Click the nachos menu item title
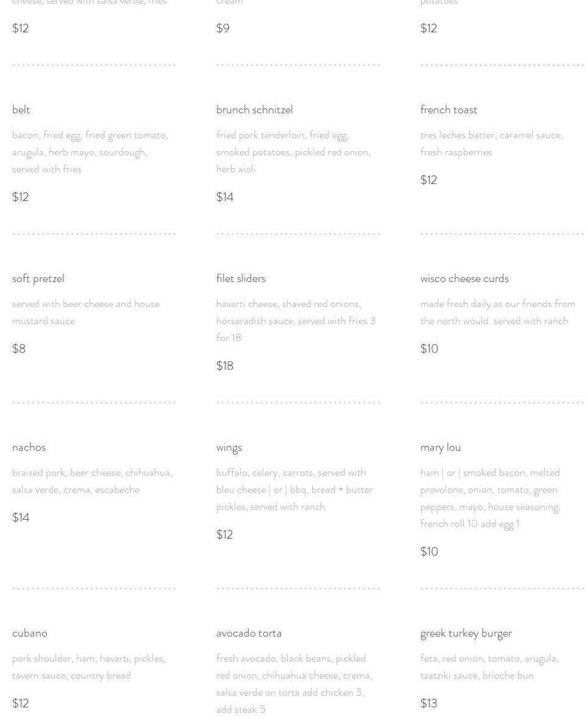This screenshot has height=725, width=588. [29, 447]
